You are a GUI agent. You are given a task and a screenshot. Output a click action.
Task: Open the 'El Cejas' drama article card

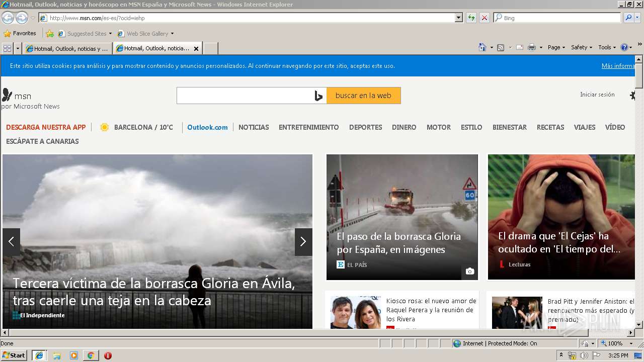[x=561, y=217]
